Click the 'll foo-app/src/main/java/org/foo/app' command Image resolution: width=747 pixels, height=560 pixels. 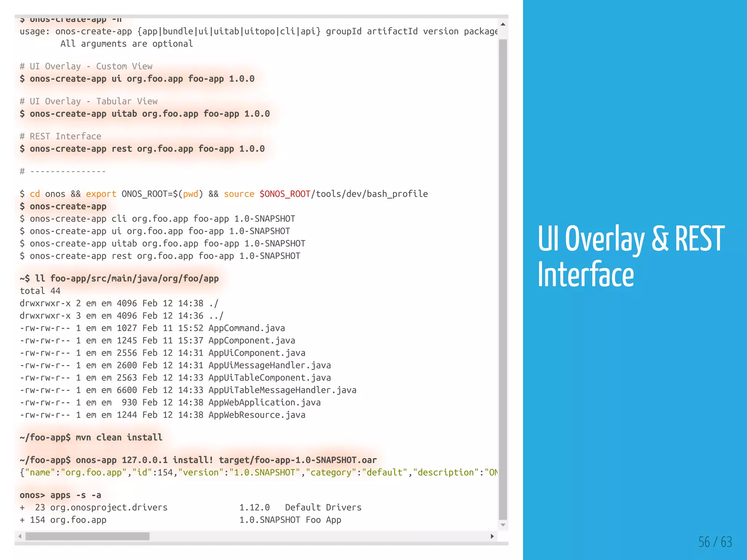[x=119, y=279]
